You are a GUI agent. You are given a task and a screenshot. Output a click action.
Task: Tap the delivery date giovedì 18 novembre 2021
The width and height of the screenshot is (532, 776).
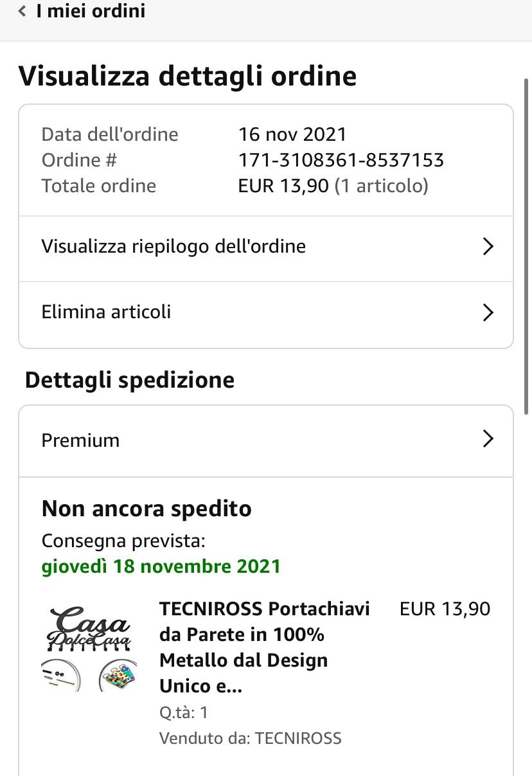click(161, 566)
